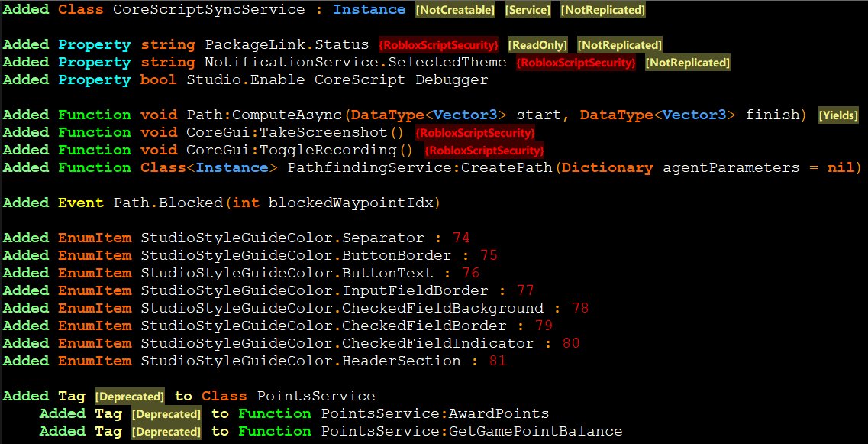
Task: Click the Instance base class name on first line
Action: coord(369,10)
